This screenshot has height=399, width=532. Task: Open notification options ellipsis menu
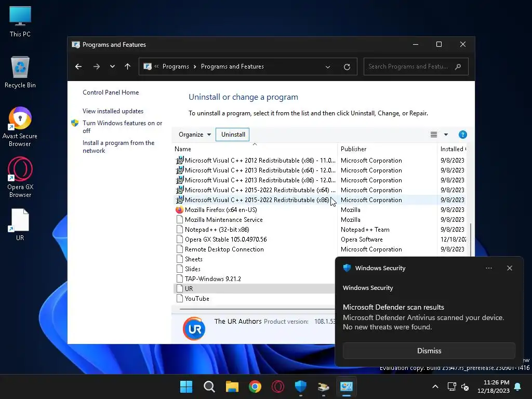click(x=488, y=268)
